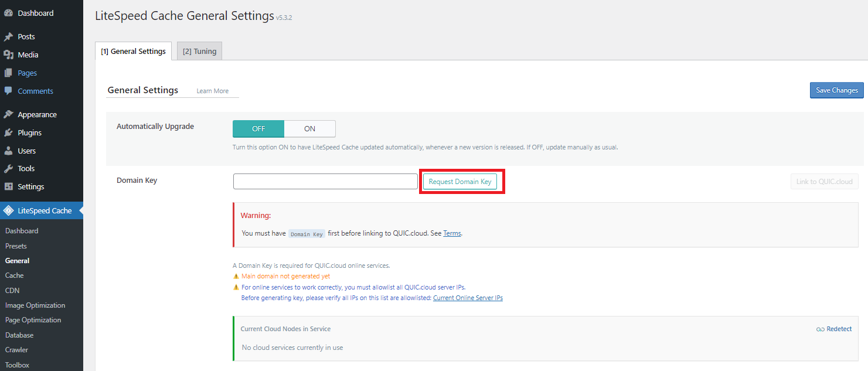Image resolution: width=868 pixels, height=371 pixels.
Task: Click 'Current Cloud Nodes in Service' heading
Action: point(285,329)
